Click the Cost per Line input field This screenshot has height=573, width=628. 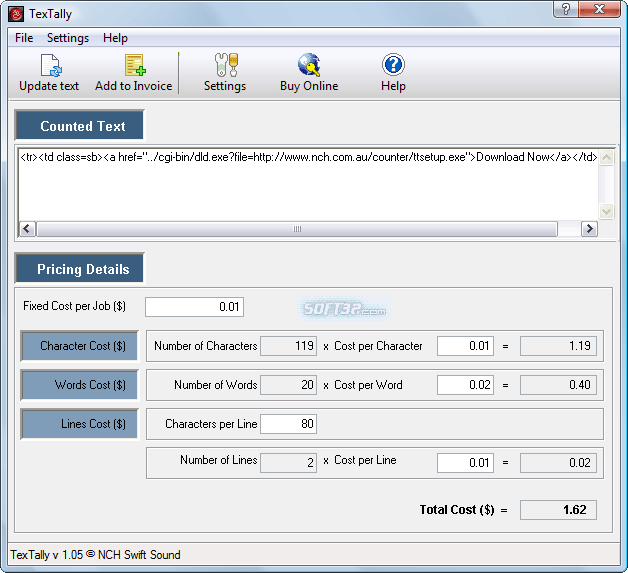pos(465,463)
